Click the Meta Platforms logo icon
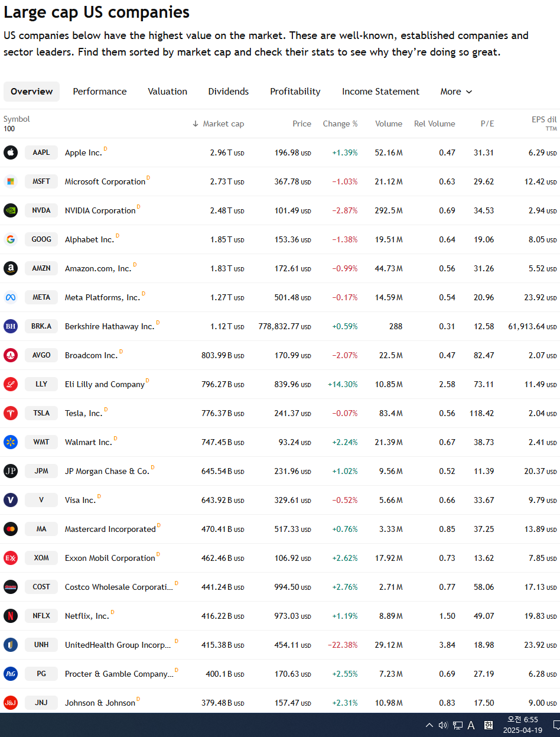This screenshot has width=560, height=737. pos(11,297)
